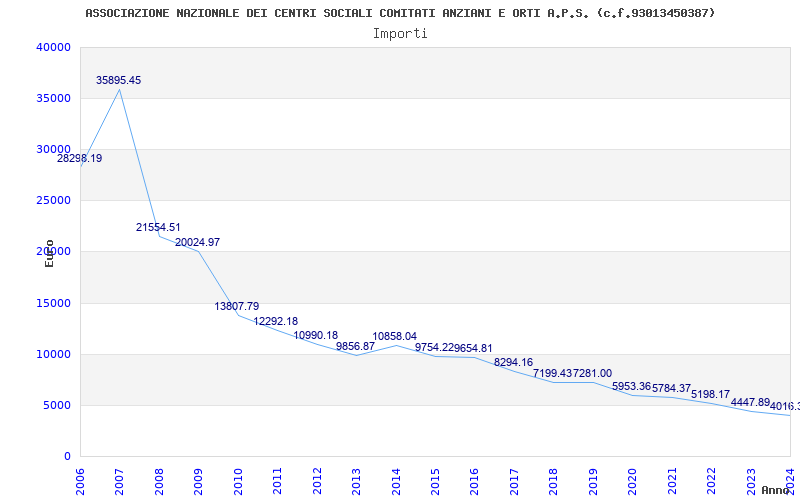Click the y-axis value 25000
The height and width of the screenshot is (500, 800).
[x=53, y=201]
